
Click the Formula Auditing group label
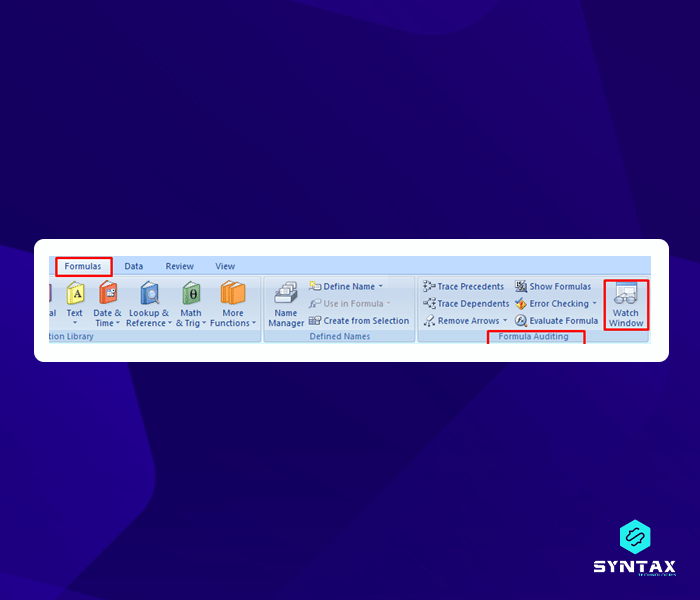(x=533, y=337)
